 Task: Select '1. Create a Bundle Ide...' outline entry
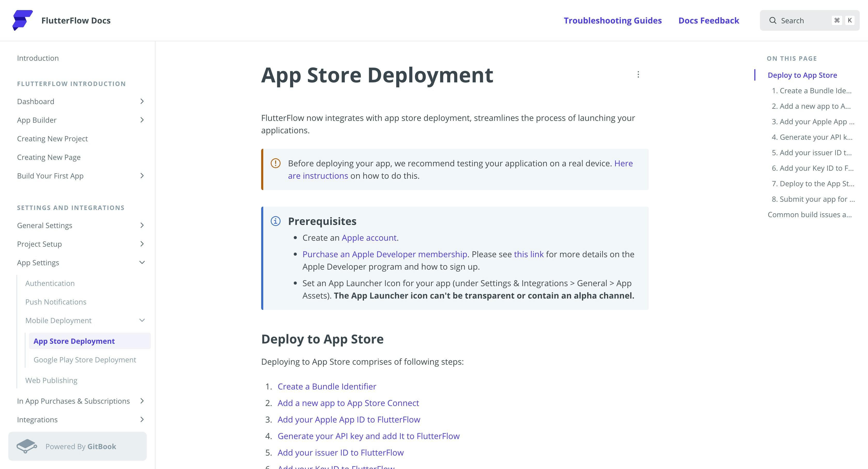click(811, 91)
